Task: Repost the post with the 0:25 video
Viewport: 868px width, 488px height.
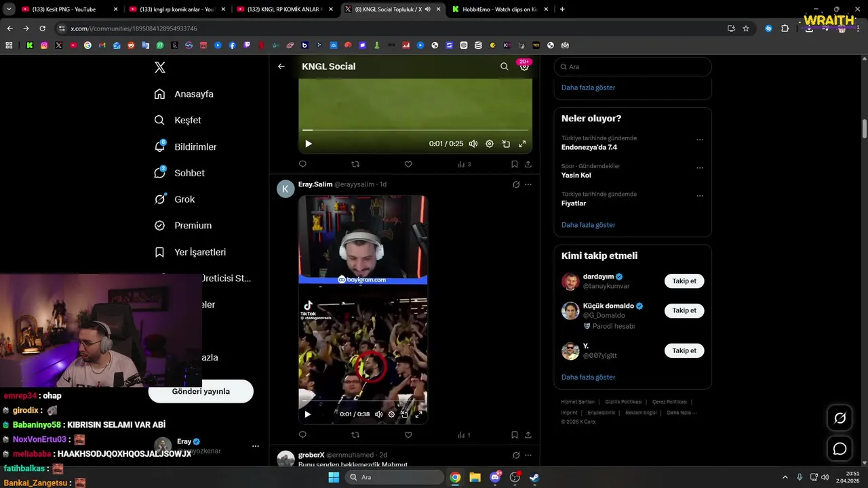Action: coord(355,164)
